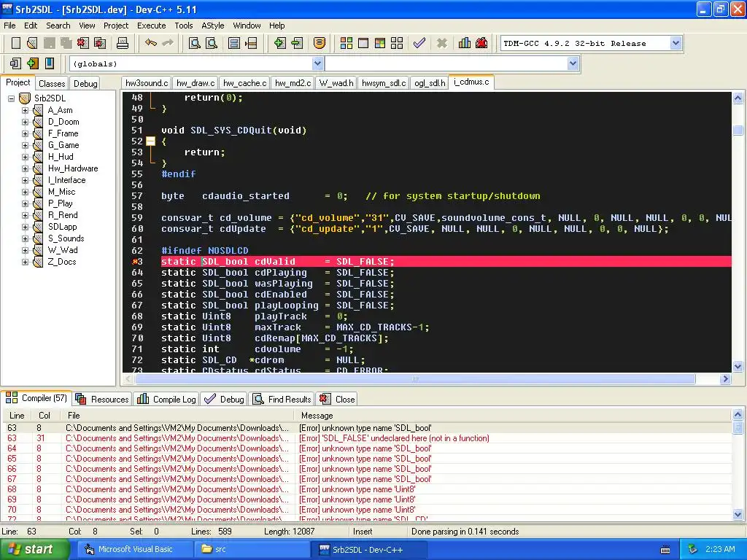Click the Debug checkmark toolbar icon

coord(419,43)
